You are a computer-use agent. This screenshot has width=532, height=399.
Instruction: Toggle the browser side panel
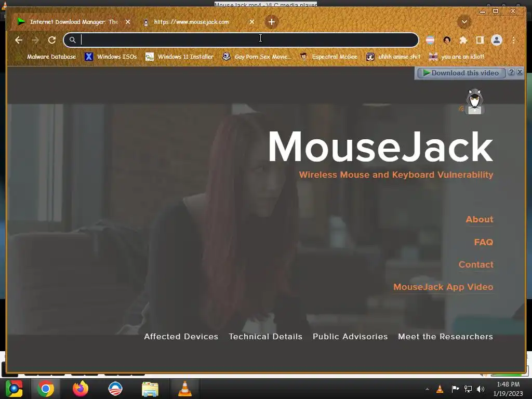[480, 40]
